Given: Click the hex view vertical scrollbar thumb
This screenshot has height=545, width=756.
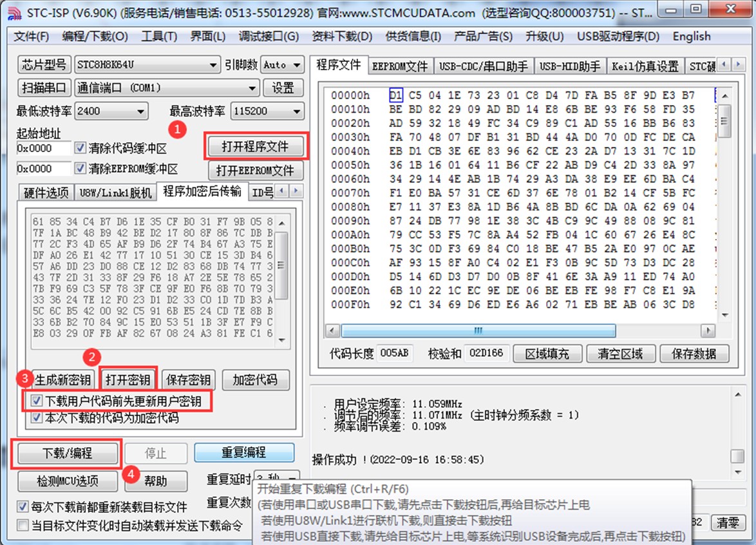Looking at the screenshot, I should (x=724, y=120).
